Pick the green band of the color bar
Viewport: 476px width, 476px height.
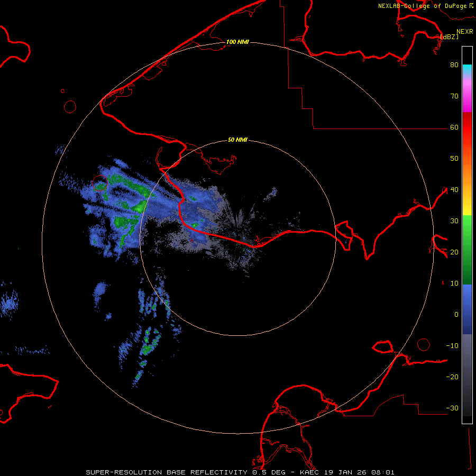point(467,250)
